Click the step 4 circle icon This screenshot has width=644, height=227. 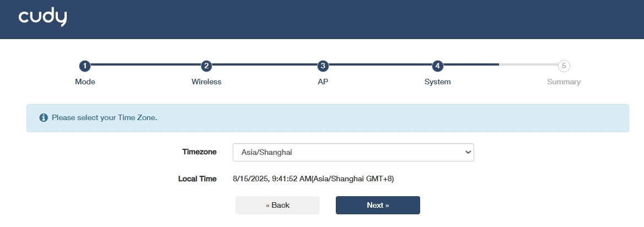click(x=437, y=66)
